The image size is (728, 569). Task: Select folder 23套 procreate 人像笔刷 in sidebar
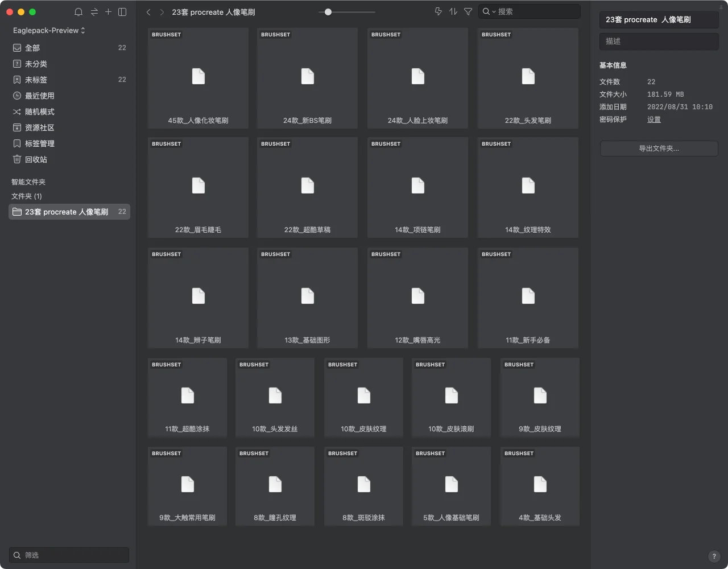pos(69,212)
